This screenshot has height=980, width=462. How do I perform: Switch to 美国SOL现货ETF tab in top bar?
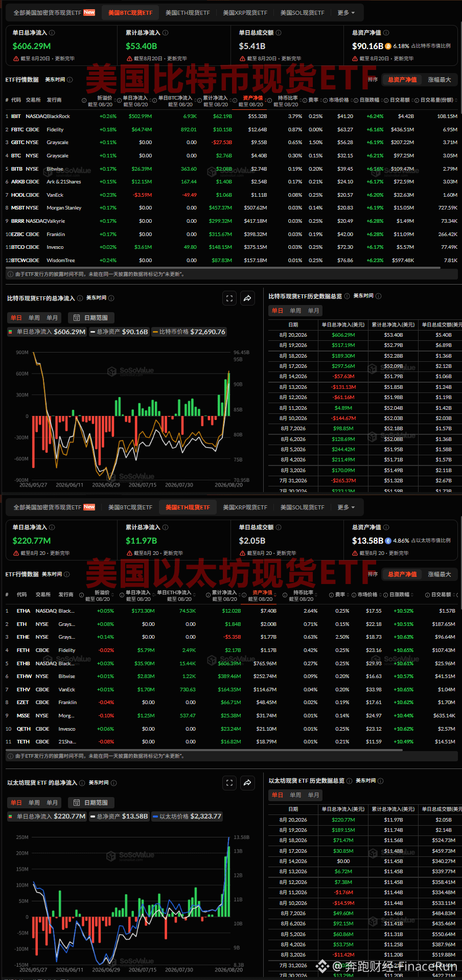click(302, 13)
